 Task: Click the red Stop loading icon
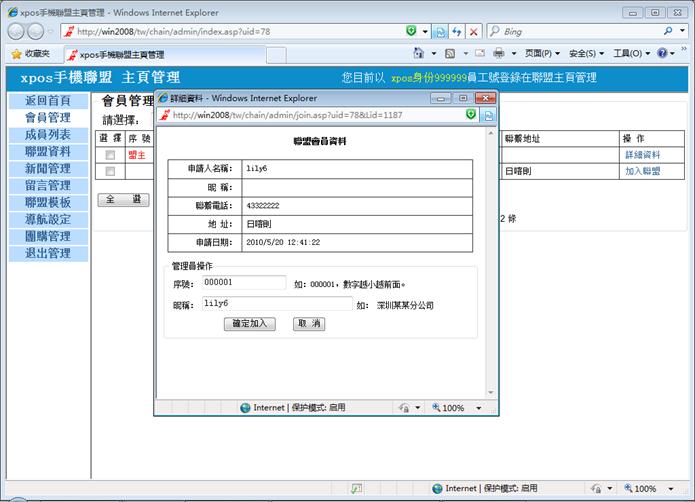[474, 32]
